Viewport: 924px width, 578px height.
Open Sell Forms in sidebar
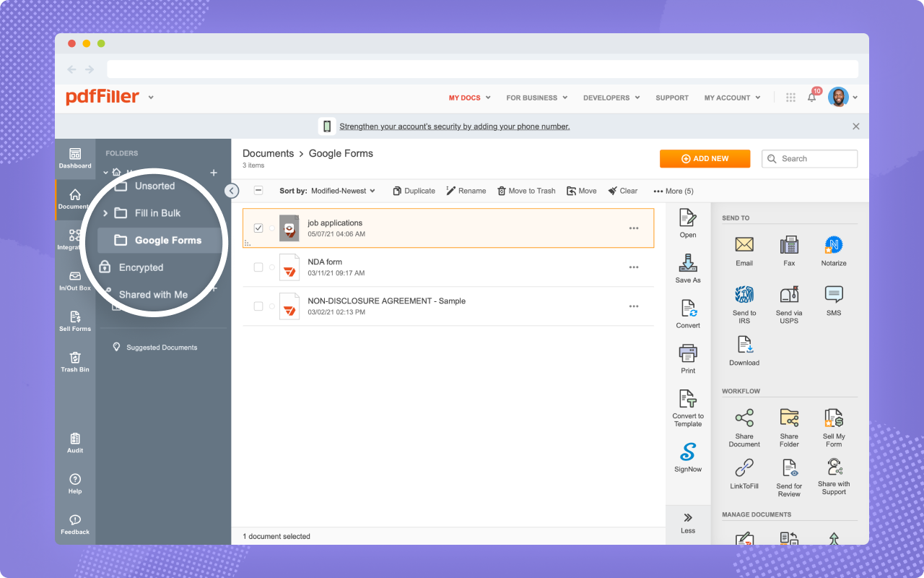75,322
